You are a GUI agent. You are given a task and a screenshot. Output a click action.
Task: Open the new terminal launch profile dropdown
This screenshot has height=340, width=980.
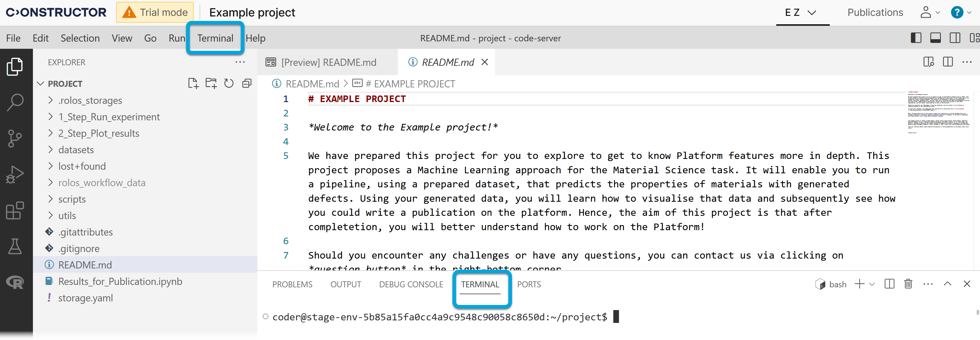coord(872,284)
